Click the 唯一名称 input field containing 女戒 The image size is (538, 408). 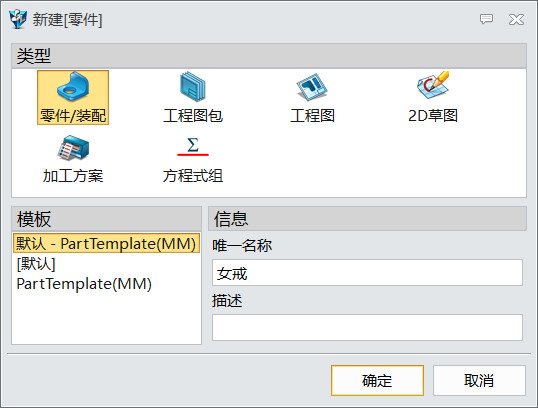click(x=367, y=273)
